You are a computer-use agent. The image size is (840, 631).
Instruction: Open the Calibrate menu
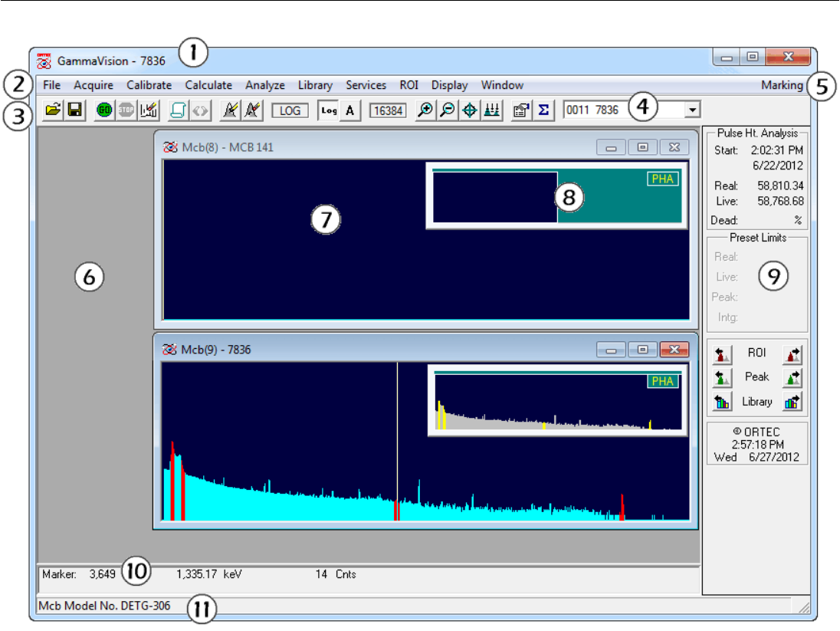[x=149, y=85]
